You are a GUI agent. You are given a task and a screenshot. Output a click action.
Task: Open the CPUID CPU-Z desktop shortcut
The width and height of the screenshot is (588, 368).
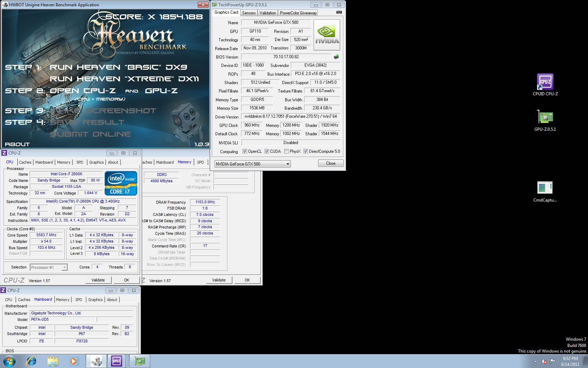545,84
